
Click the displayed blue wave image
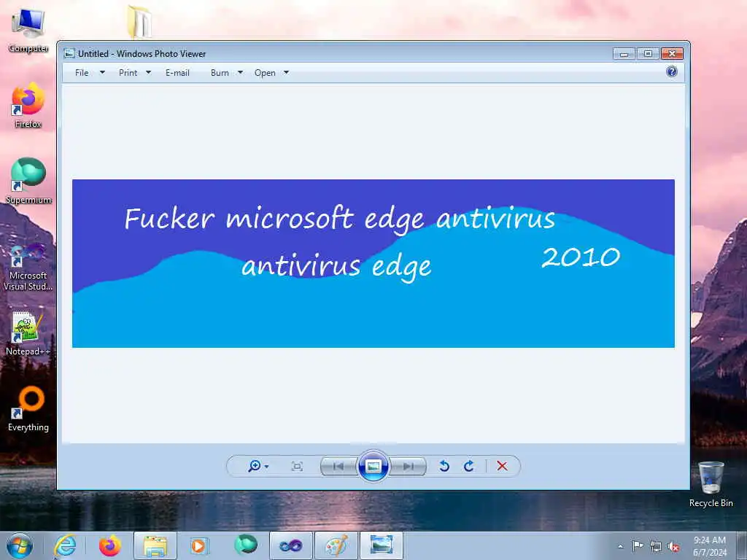pyautogui.click(x=373, y=263)
